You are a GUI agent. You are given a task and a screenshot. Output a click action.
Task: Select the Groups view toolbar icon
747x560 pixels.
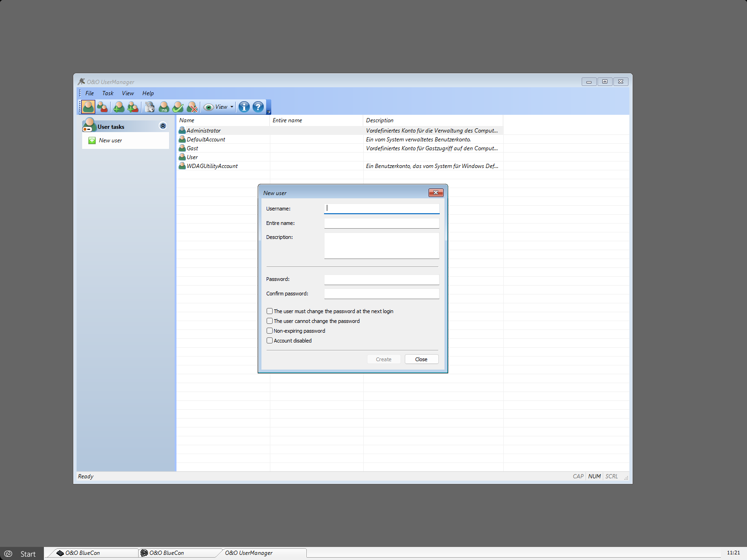[103, 107]
